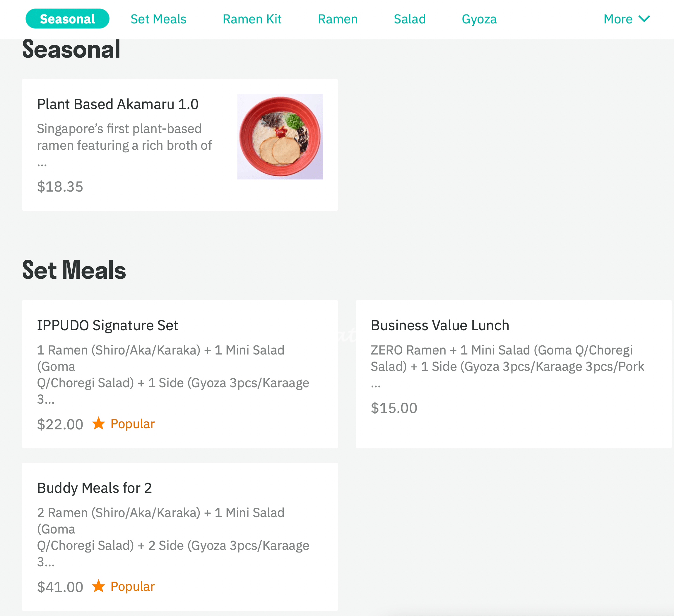This screenshot has width=674, height=616.
Task: Click the $22.00 Signature Set price
Action: (x=60, y=424)
